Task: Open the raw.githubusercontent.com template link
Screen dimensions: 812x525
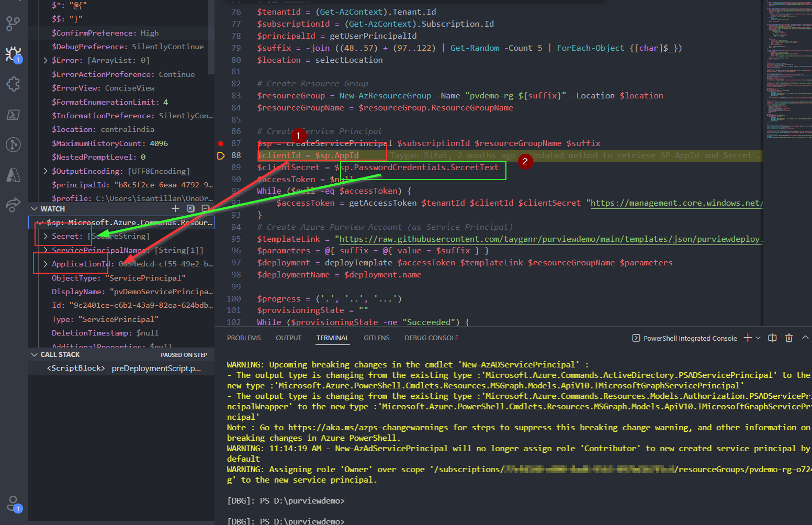Action: (x=551, y=239)
